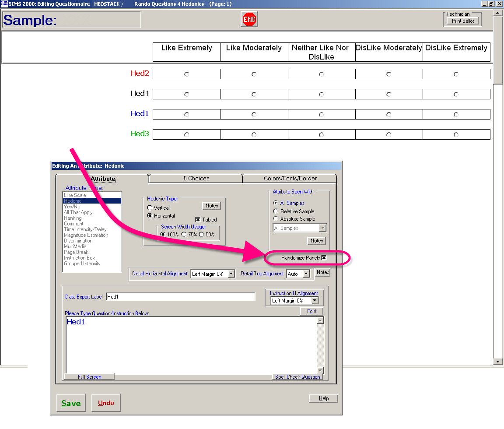Click main window scroll-down arrow
This screenshot has width=504, height=429.
497,362
